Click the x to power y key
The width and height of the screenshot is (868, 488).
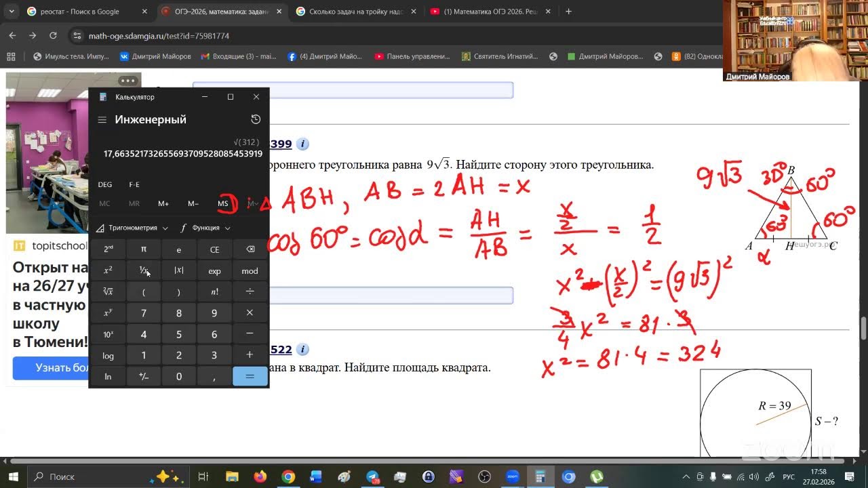108,313
